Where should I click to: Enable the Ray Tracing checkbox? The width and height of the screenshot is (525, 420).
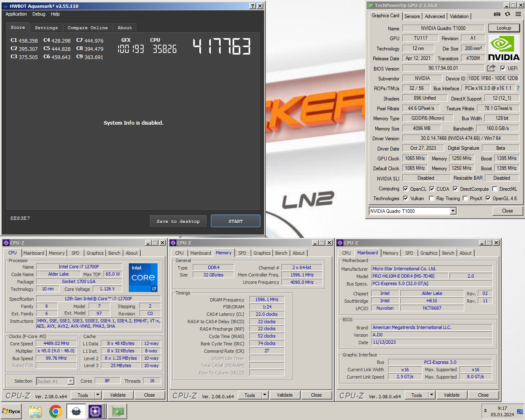431,199
